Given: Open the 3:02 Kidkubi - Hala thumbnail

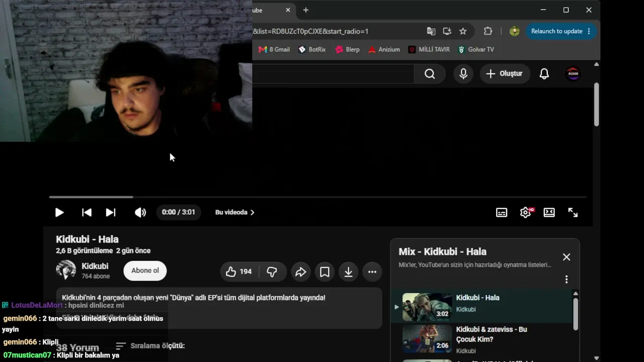Looking at the screenshot, I should tap(427, 307).
